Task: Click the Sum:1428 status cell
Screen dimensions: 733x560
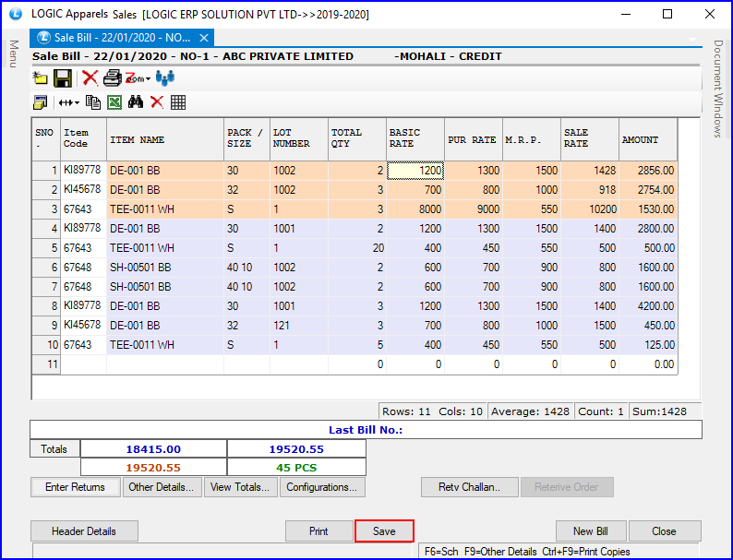Action: pos(665,411)
